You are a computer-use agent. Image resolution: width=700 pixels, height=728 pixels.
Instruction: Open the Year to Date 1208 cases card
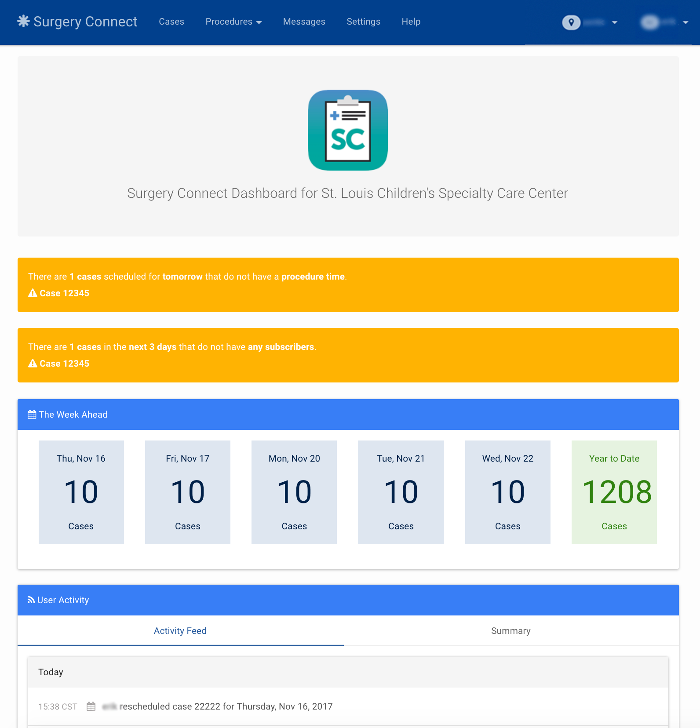click(614, 492)
